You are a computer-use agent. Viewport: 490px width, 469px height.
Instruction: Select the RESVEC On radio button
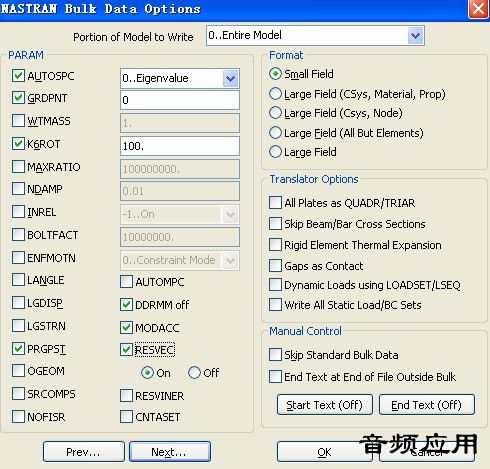[x=147, y=373]
